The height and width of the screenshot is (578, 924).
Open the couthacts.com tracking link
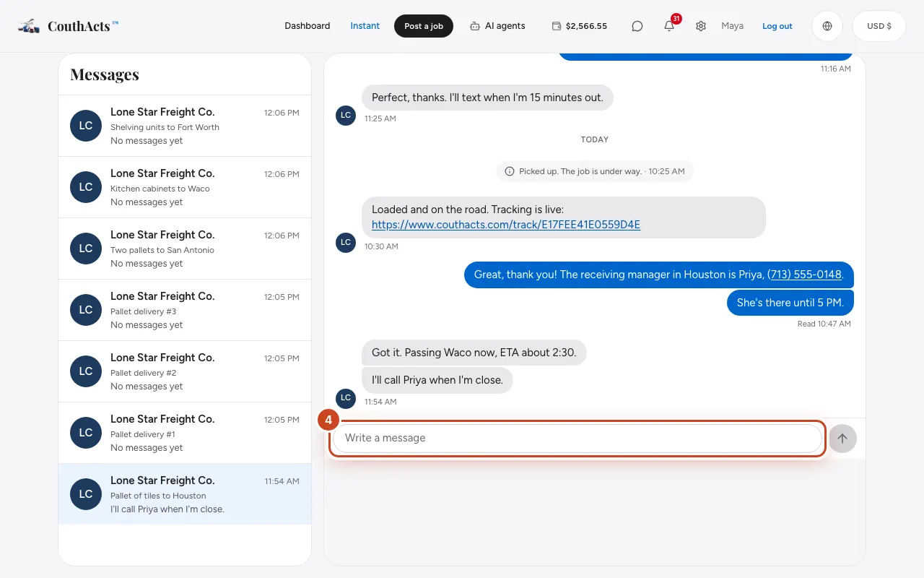pyautogui.click(x=506, y=225)
